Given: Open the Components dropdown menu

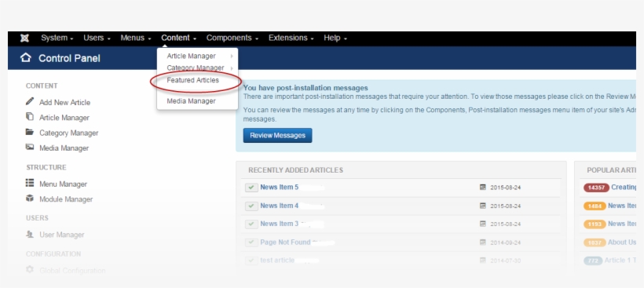Looking at the screenshot, I should (x=232, y=38).
